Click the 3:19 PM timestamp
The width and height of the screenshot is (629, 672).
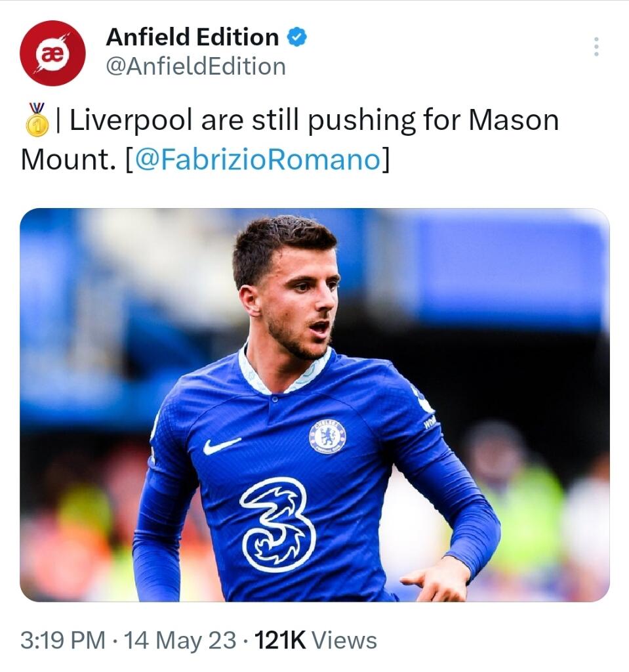(x=63, y=640)
